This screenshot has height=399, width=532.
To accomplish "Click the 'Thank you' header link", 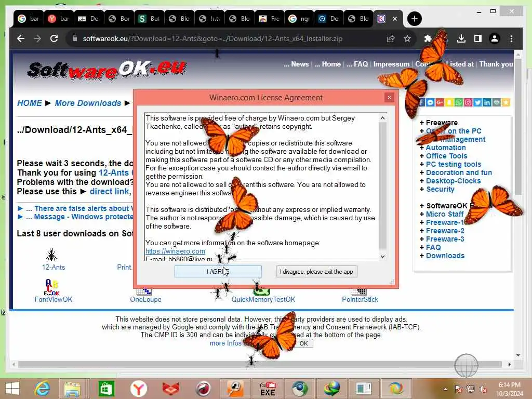I will (496, 64).
